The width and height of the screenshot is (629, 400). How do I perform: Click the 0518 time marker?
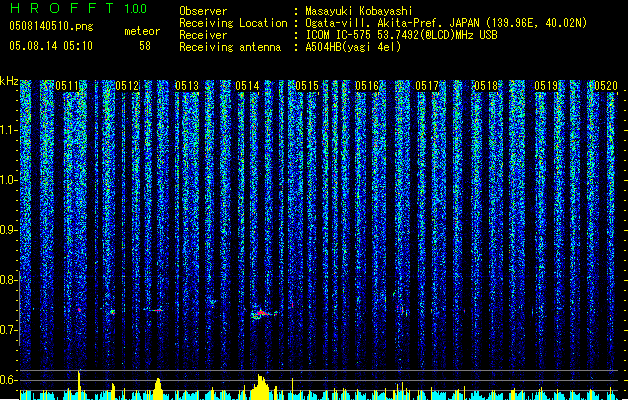pyautogui.click(x=486, y=86)
